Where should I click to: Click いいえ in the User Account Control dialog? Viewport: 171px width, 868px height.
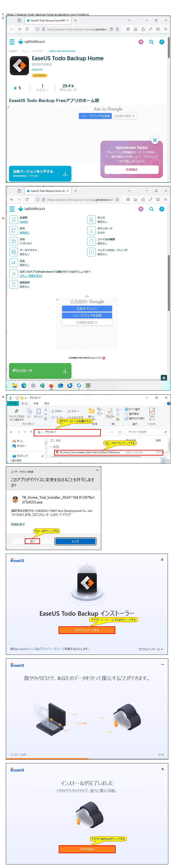click(x=75, y=541)
